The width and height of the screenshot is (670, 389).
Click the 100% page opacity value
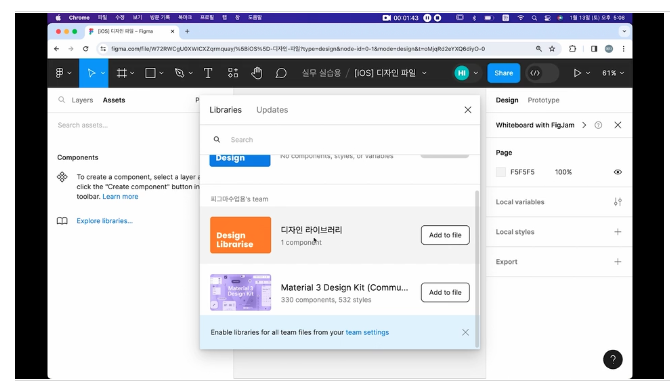563,172
